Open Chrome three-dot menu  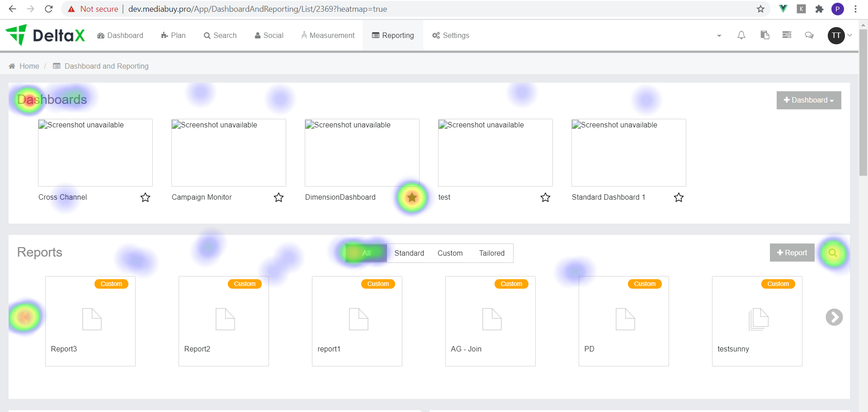coord(855,9)
